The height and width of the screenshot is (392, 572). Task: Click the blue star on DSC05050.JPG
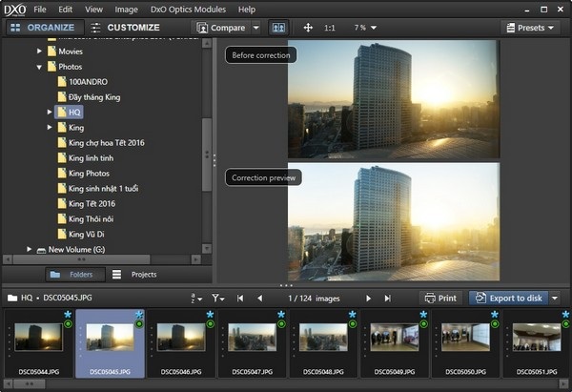click(495, 314)
